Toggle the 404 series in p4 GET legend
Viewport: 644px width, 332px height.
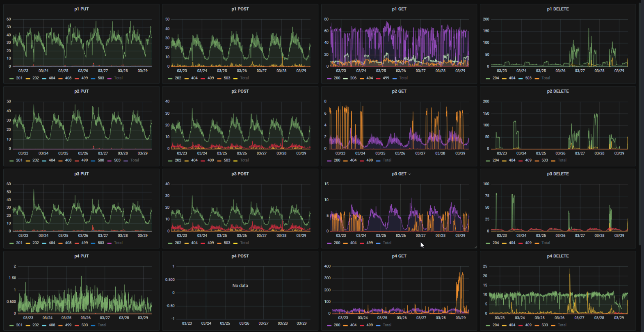[x=353, y=325]
